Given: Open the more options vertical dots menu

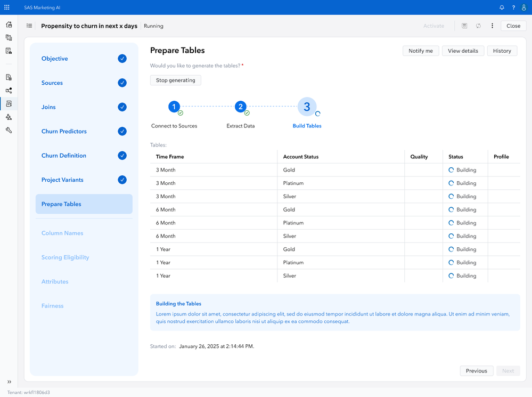Looking at the screenshot, I should pos(492,26).
